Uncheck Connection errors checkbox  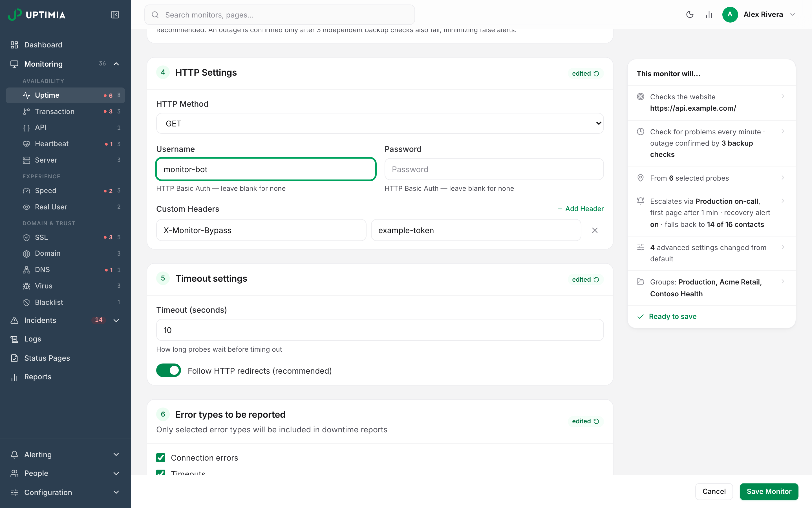(x=161, y=457)
